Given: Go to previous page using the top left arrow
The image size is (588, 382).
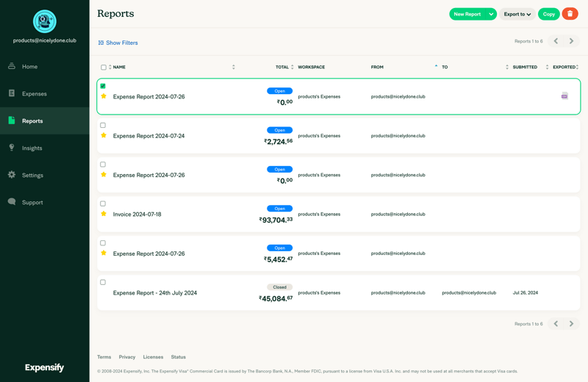Looking at the screenshot, I should click(x=556, y=41).
